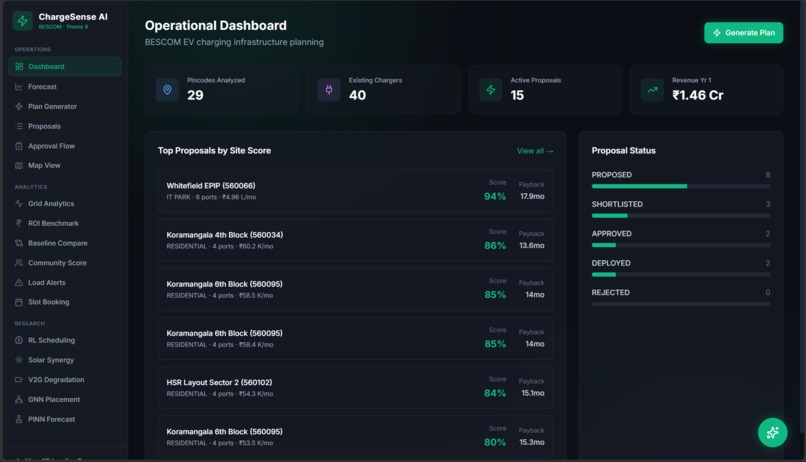Click the ChargeSense AI lightning logo

pyautogui.click(x=23, y=21)
